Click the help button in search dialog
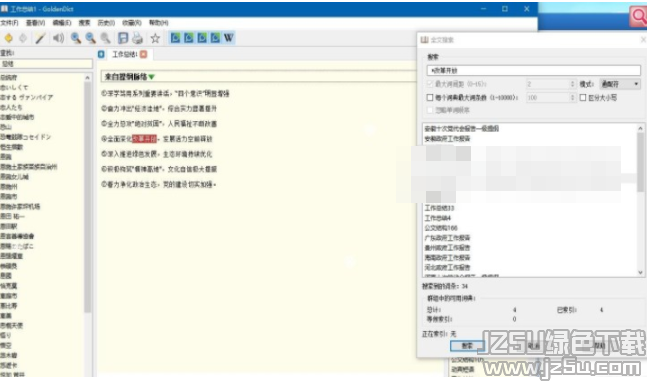Image resolution: width=647 pixels, height=381 pixels. pos(600,346)
